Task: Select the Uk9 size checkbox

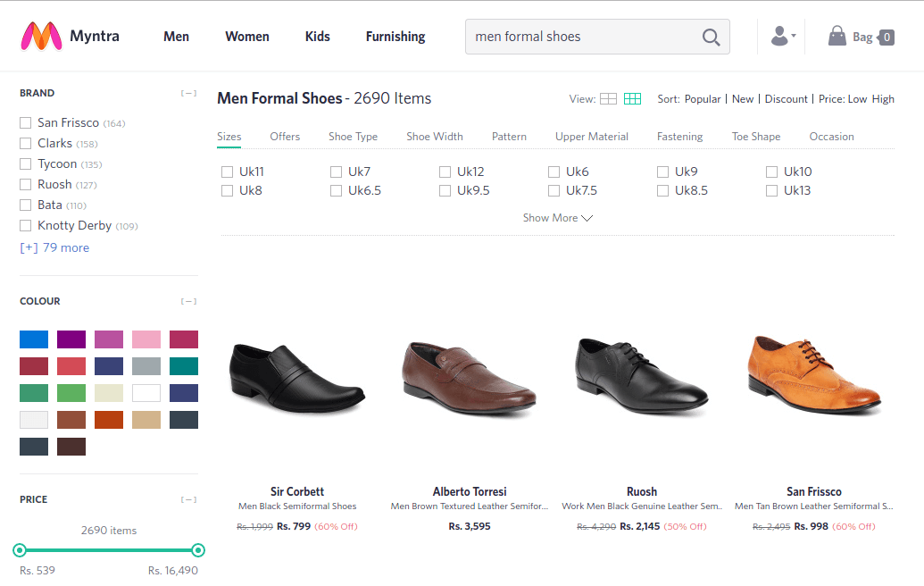Action: pos(663,172)
